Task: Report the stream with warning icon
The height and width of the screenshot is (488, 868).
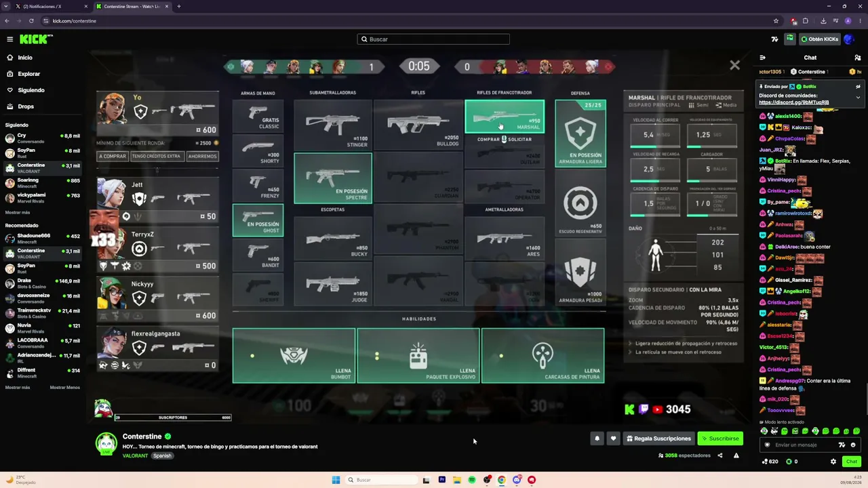Action: click(x=736, y=455)
